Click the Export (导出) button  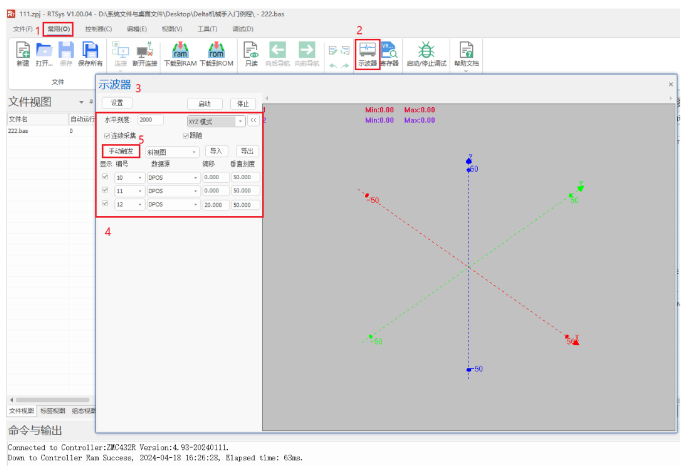pos(247,151)
